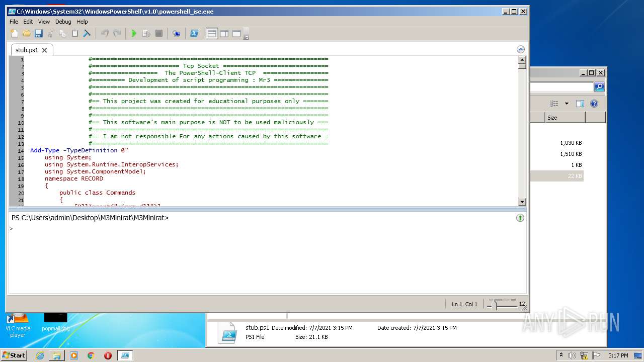644x362 pixels.
Task: Click the Ln 1 Col 1 status indicator
Action: (464, 304)
